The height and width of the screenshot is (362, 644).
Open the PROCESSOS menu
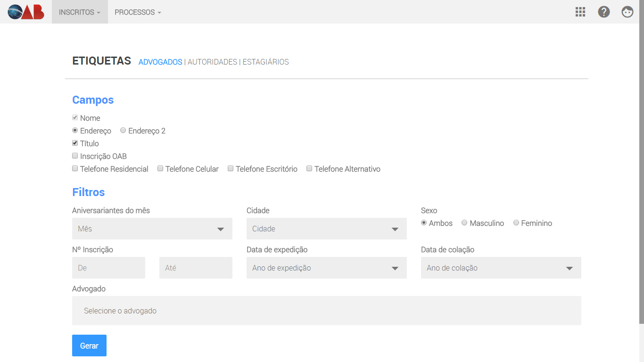pos(138,12)
